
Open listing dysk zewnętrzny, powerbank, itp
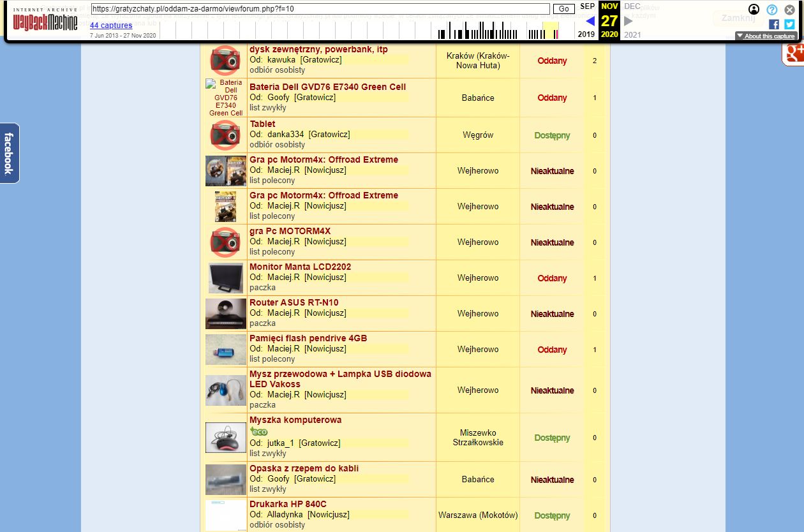tap(318, 49)
